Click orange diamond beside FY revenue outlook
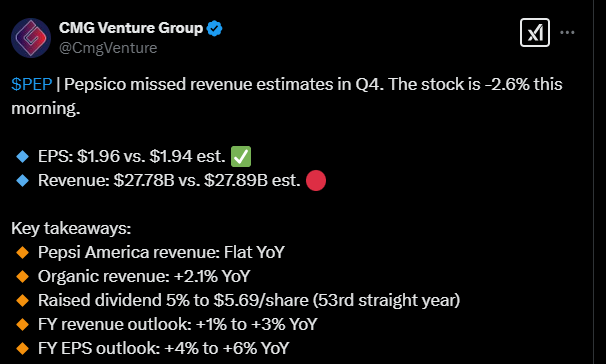Screen dimensions: 606x364 22,324
